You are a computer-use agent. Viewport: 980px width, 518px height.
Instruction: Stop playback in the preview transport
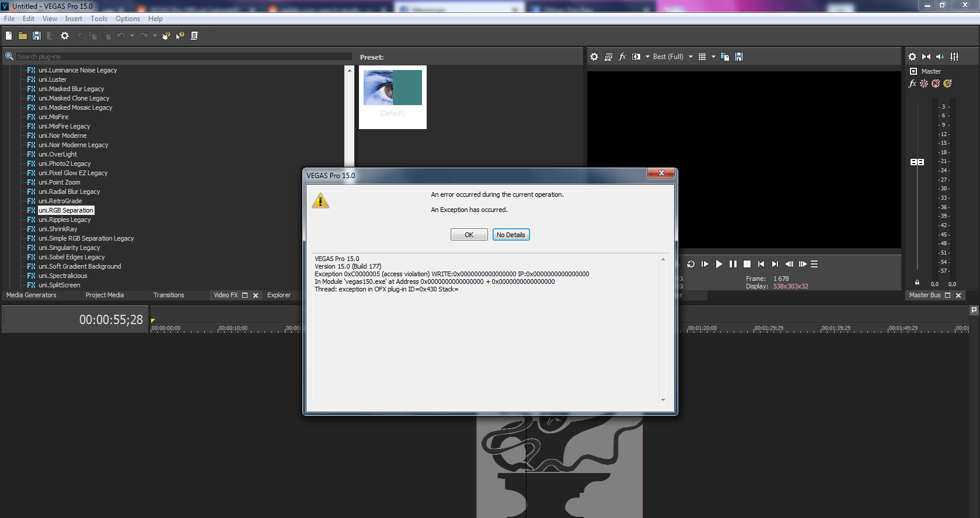tap(747, 264)
